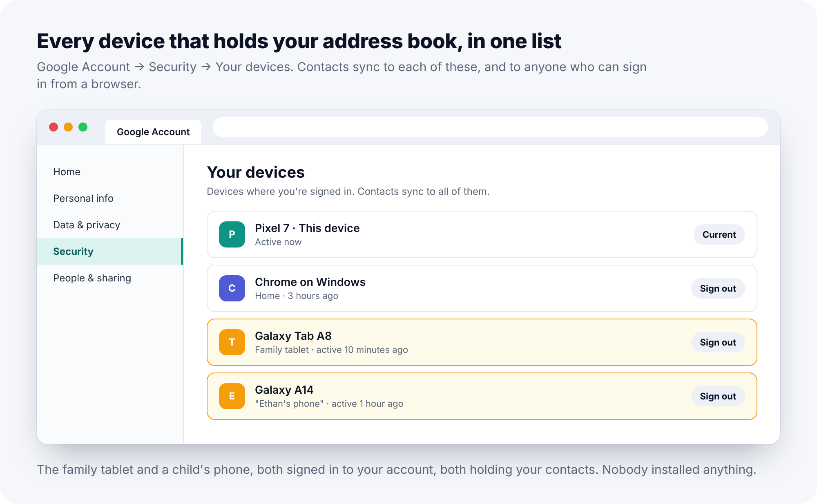Click 'Family tablet · active 10 minutes ago'

[x=331, y=350]
